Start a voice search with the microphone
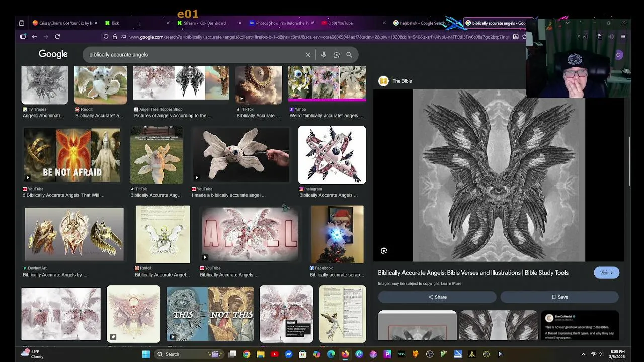Image resolution: width=644 pixels, height=362 pixels. click(x=324, y=55)
